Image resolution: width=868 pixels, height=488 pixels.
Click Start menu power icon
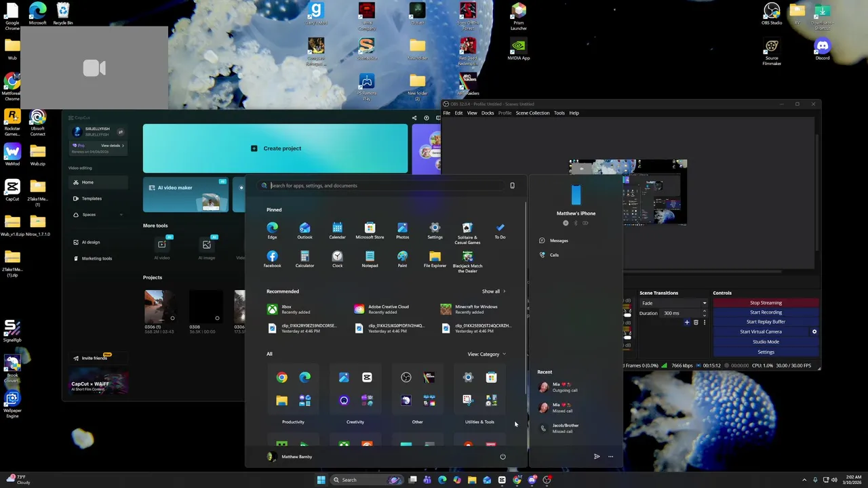click(x=502, y=457)
